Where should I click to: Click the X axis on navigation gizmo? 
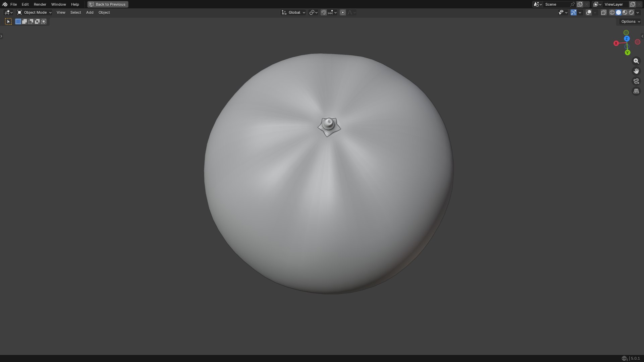(616, 43)
